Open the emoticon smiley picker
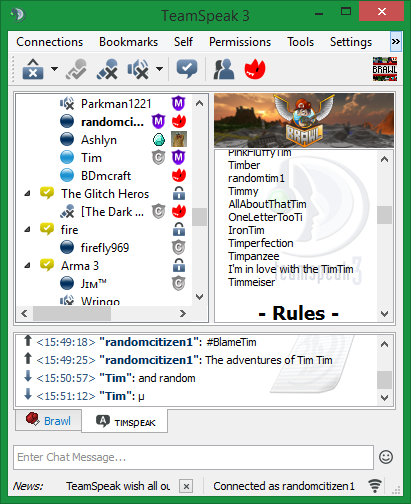Screen dimensions: 411x504 coord(386,457)
